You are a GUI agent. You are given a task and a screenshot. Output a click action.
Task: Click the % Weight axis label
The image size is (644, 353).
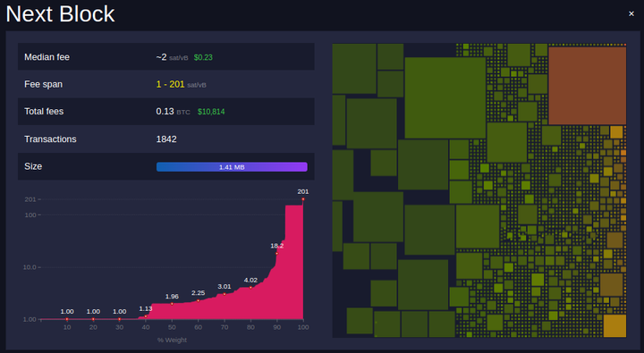point(172,340)
